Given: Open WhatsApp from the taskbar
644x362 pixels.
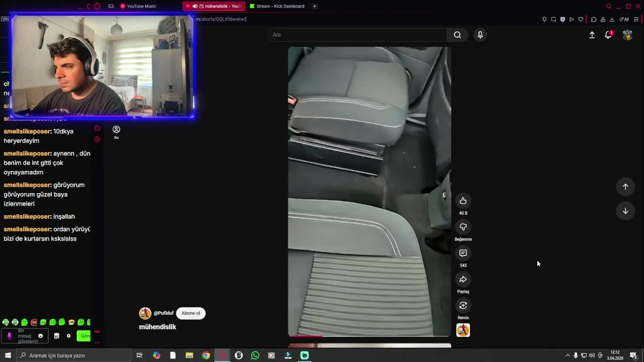Looking at the screenshot, I should [255, 355].
